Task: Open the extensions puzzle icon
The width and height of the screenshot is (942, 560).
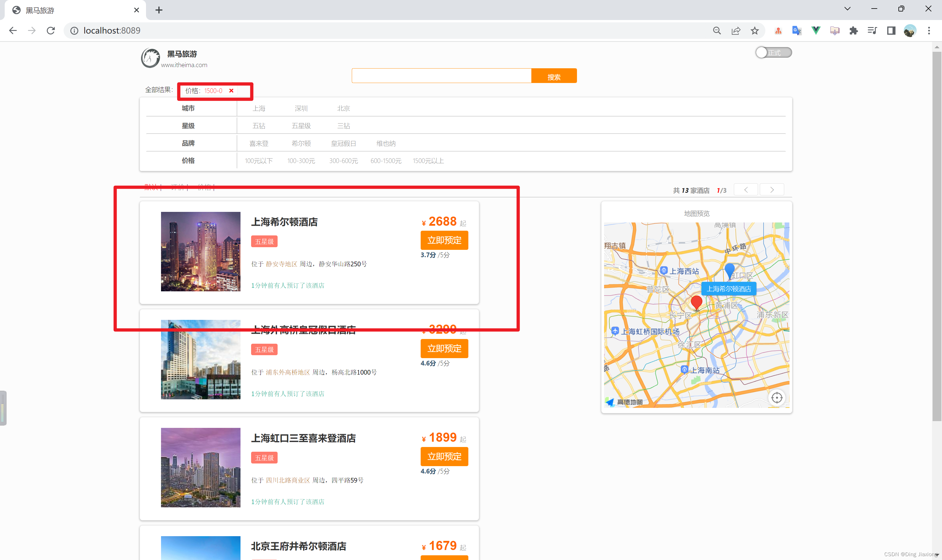Action: click(x=853, y=31)
